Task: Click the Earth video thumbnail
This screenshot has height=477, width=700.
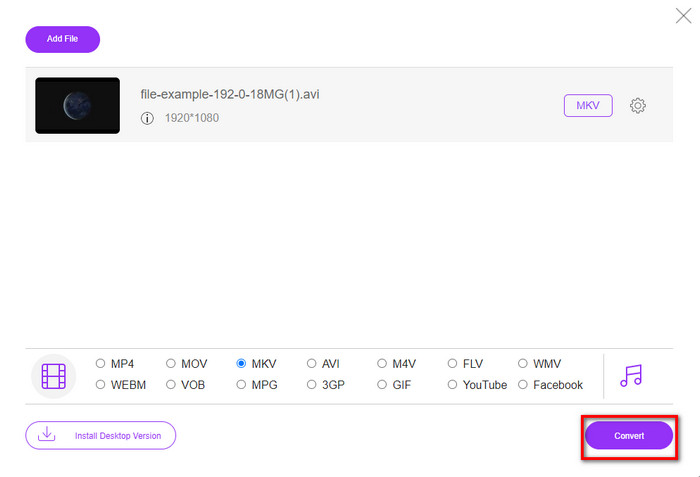Action: 77,106
